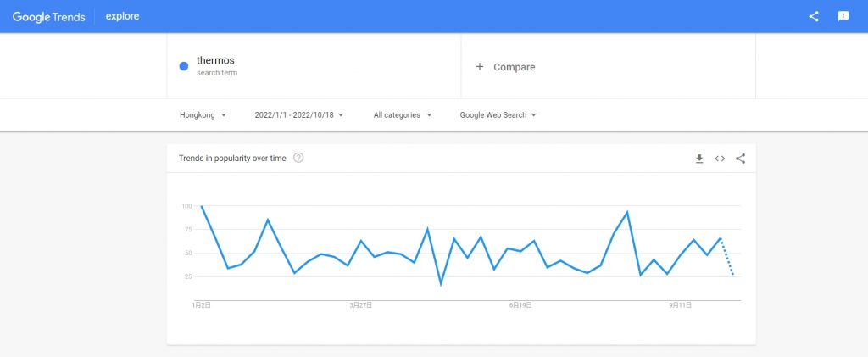Click the Compare button to add term

514,67
